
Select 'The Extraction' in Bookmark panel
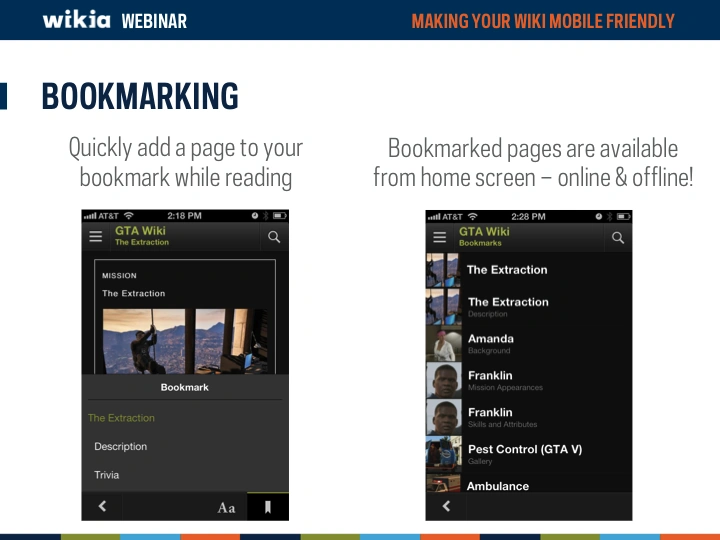[121, 418]
